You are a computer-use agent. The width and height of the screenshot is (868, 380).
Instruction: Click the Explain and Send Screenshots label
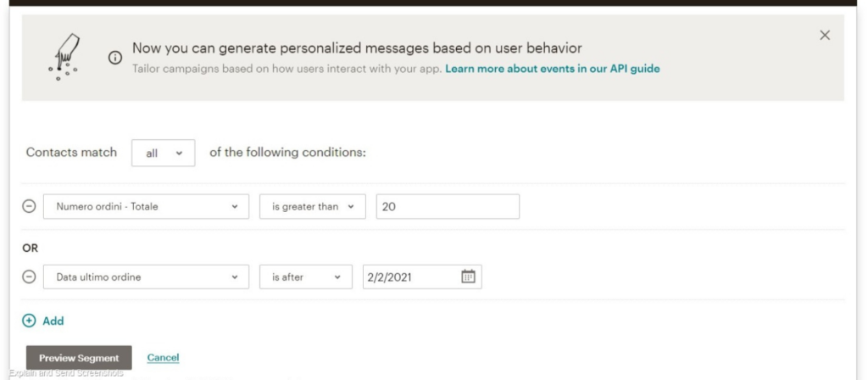coord(66,373)
